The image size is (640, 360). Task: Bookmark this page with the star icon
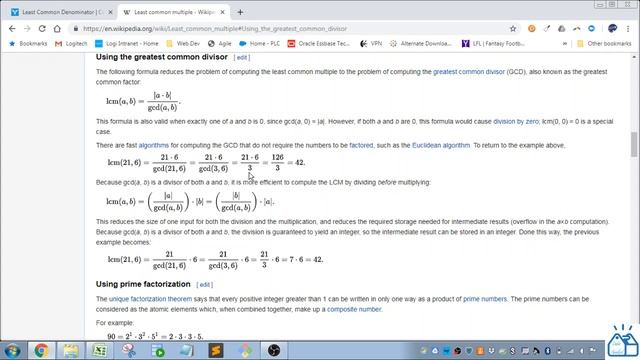tap(513, 29)
